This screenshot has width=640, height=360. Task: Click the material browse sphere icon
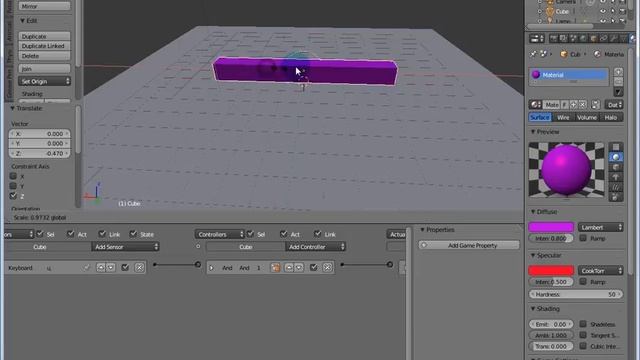point(535,105)
